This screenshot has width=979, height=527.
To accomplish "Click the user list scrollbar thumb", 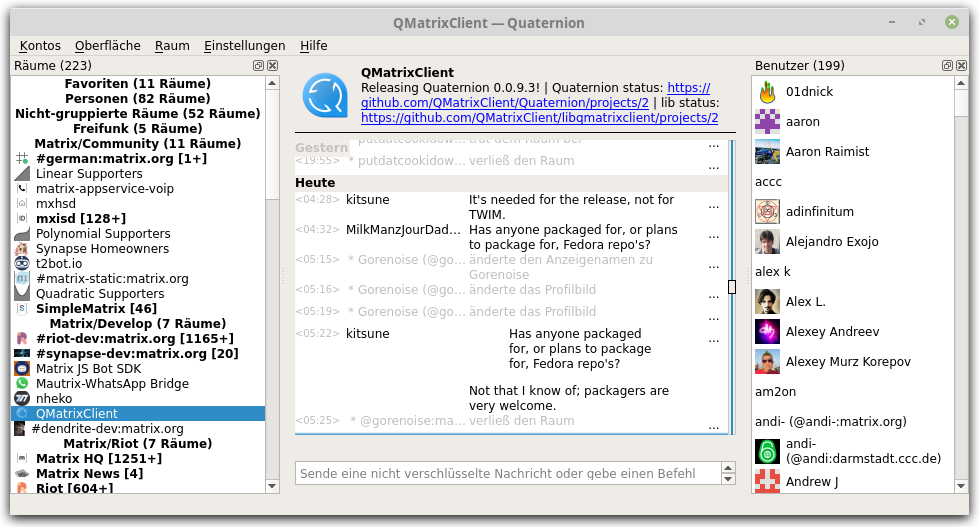I will 960,103.
